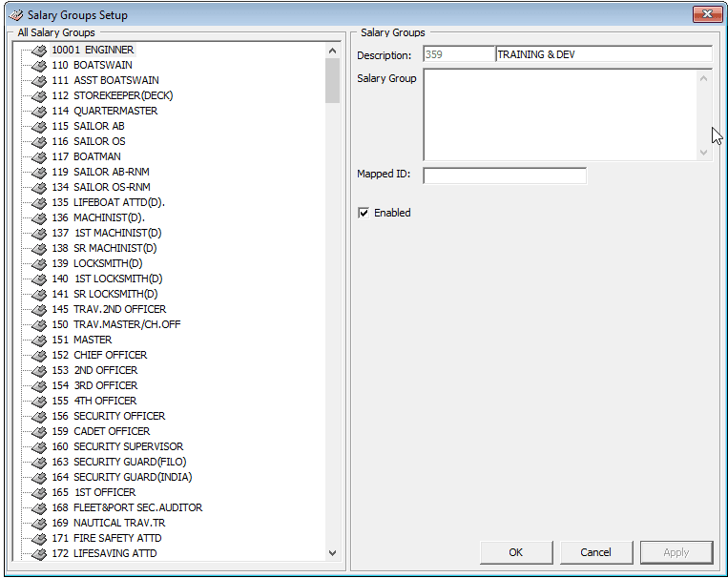Click the icon beside 117 BOATMAN

point(39,157)
